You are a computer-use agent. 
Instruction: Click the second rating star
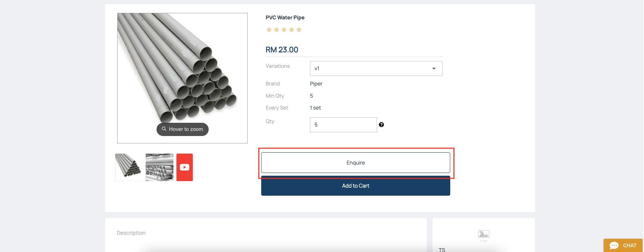pyautogui.click(x=276, y=30)
